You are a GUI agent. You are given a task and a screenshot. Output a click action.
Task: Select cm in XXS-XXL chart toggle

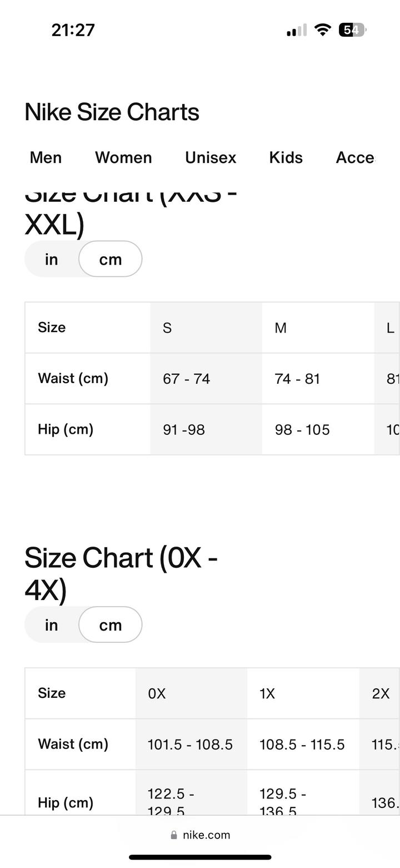(x=111, y=259)
